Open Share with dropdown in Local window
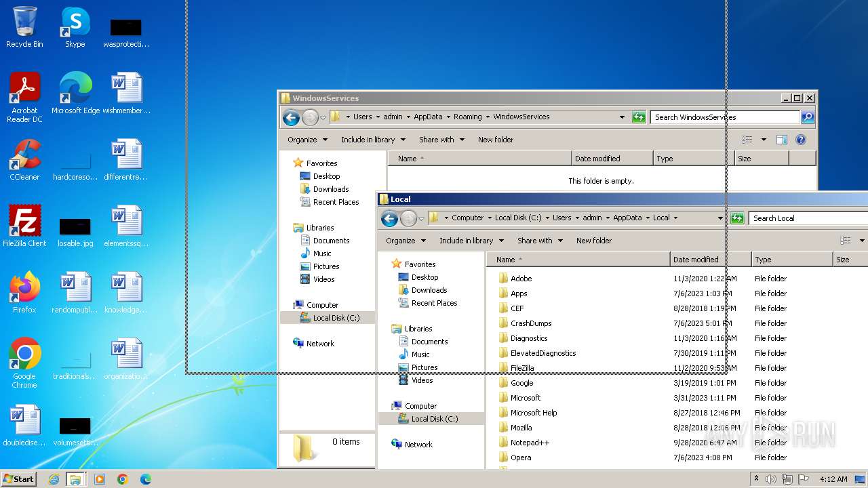Screen dimensions: 868x488 [x=540, y=241]
